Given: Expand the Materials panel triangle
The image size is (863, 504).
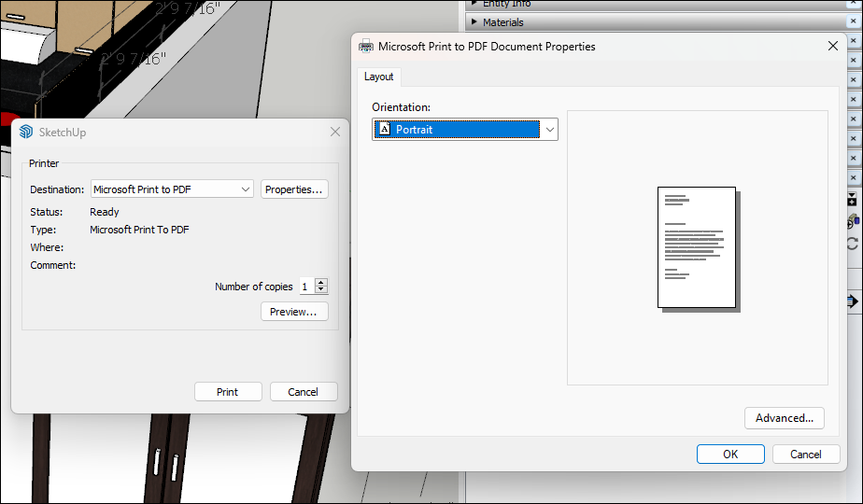Looking at the screenshot, I should 474,22.
